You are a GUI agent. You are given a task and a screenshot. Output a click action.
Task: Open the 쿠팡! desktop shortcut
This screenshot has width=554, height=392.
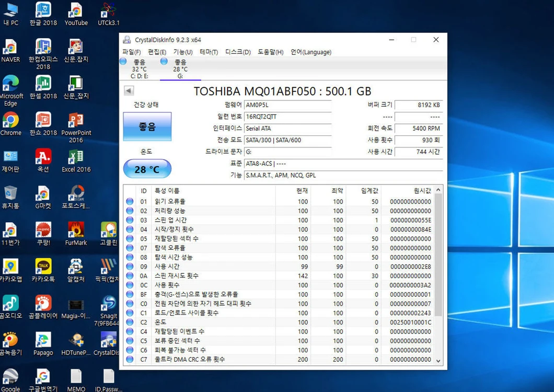point(43,234)
